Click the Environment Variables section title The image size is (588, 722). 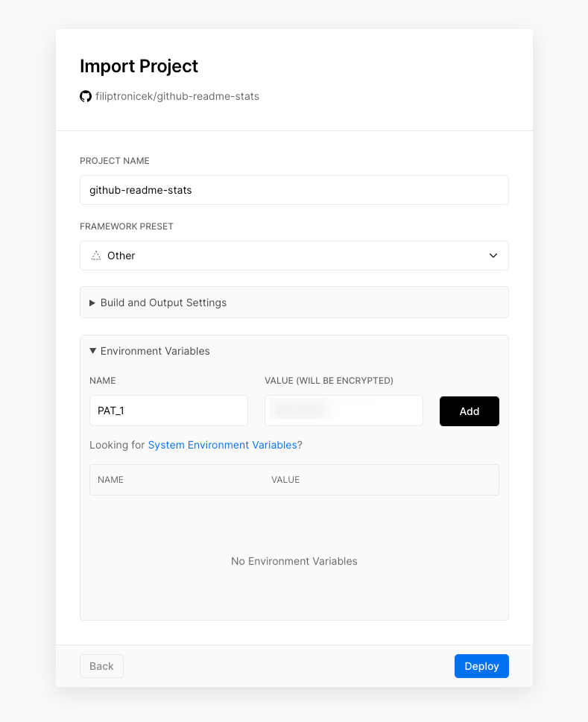[155, 351]
